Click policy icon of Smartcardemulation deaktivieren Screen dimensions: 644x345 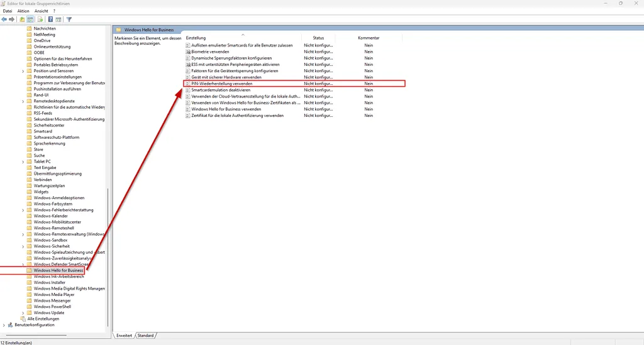click(188, 90)
